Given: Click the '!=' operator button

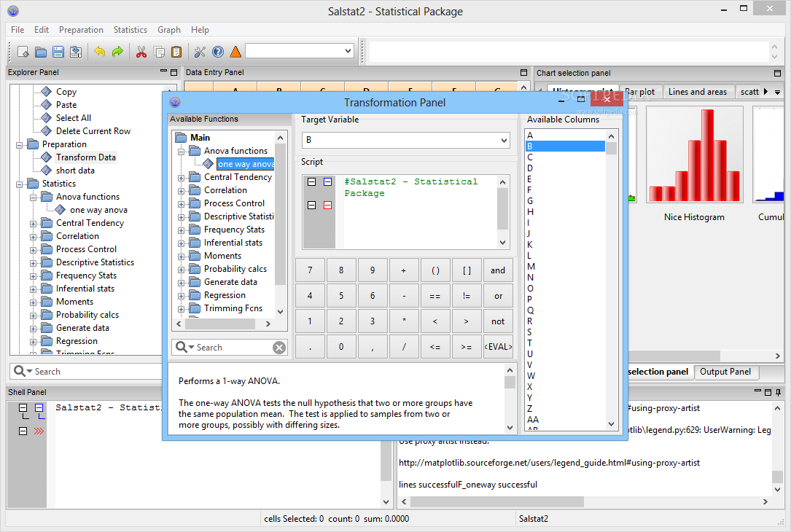Looking at the screenshot, I should [x=467, y=296].
